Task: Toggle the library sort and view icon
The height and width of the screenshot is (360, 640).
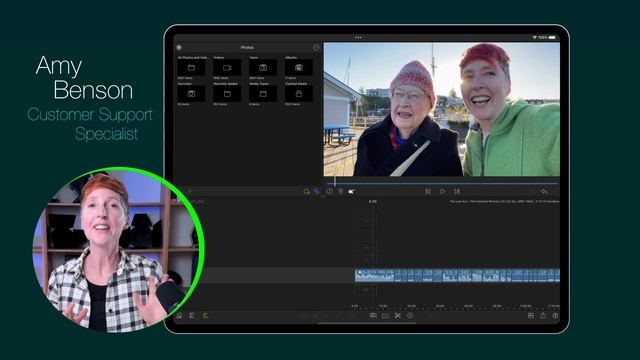Action: point(316,191)
